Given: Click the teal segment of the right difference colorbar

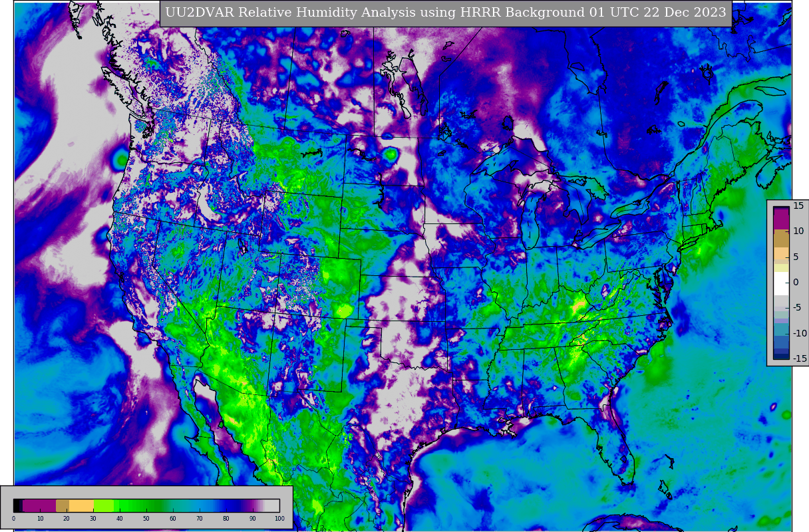Looking at the screenshot, I should click(781, 329).
